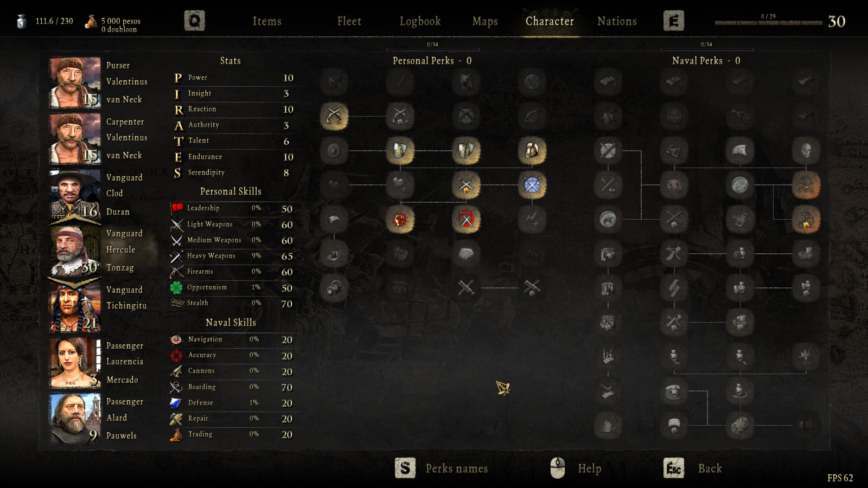The height and width of the screenshot is (488, 868).
Task: Click the experience progress bar
Action: 768,23
